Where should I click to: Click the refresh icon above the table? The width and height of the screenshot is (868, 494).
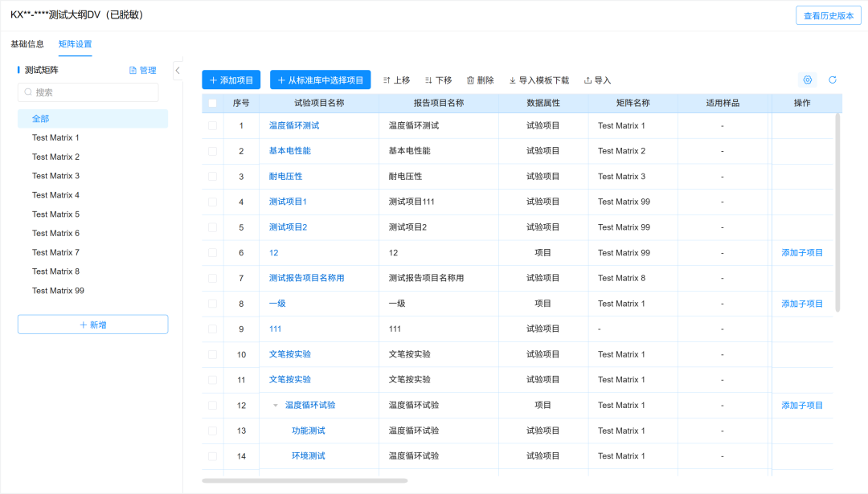tap(833, 80)
